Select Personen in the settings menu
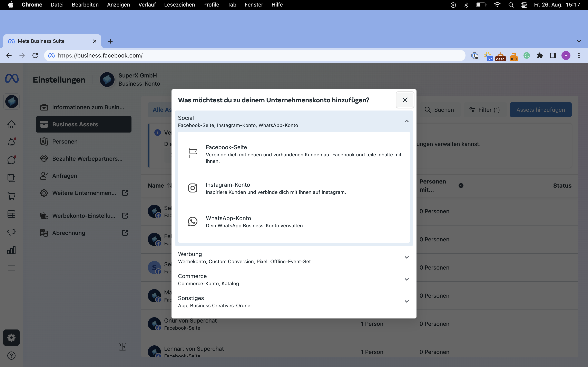Screen dimensions: 588x367 [65, 141]
